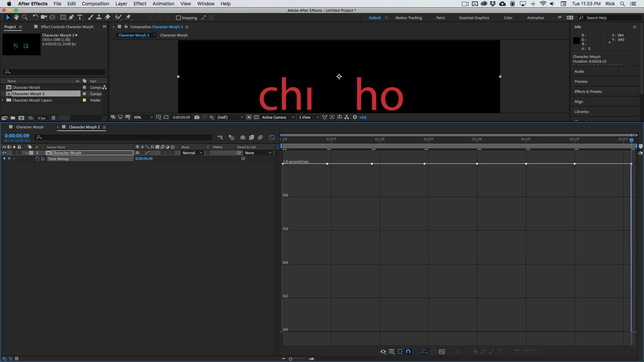Click the timeline zoom slider handle
This screenshot has height=362, width=644.
(x=290, y=359)
